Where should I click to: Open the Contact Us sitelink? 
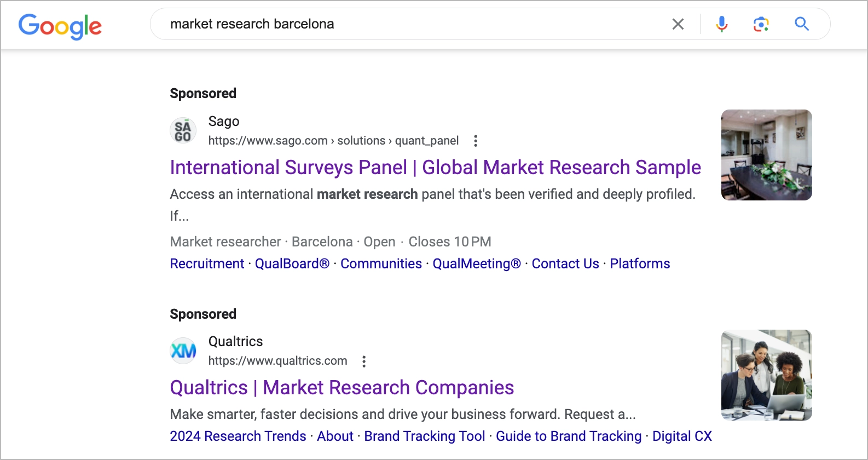[565, 264]
